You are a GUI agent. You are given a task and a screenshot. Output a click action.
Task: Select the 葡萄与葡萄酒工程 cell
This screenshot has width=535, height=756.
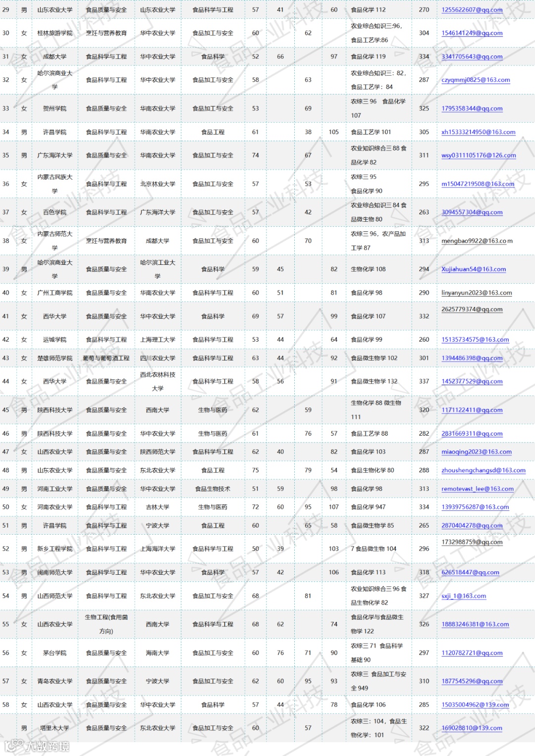106,358
